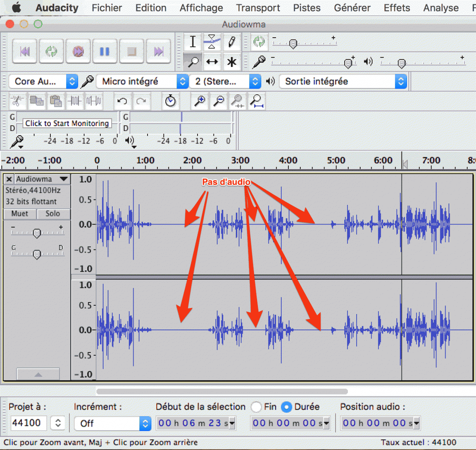Toggle Muet on the Audiowma track
The image size is (476, 450).
[x=20, y=214]
